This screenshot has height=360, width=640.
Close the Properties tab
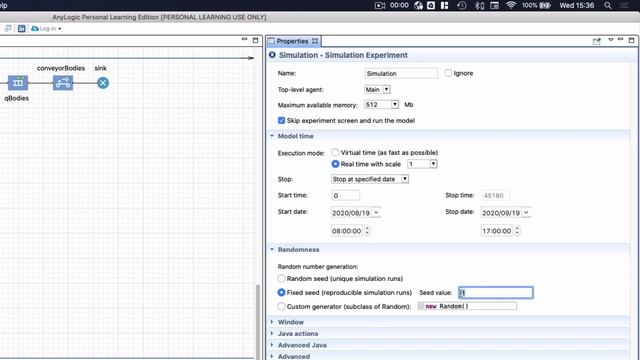[x=315, y=41]
